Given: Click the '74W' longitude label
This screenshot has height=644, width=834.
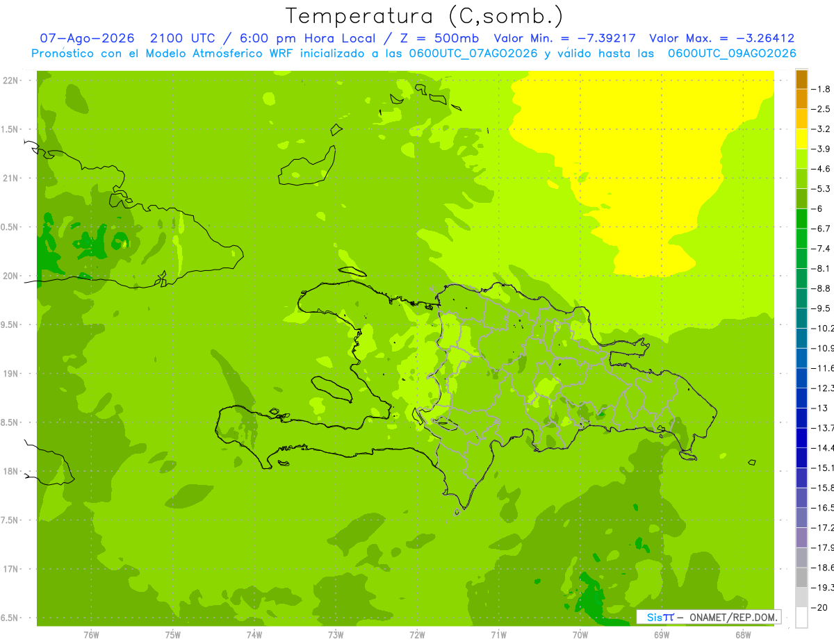Looking at the screenshot, I should pos(254,635).
